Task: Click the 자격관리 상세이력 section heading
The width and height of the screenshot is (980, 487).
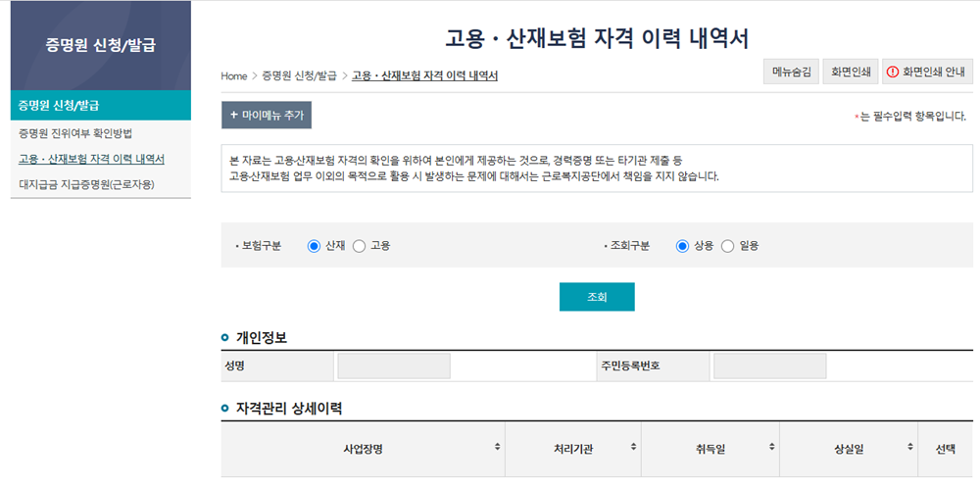Action: click(289, 409)
